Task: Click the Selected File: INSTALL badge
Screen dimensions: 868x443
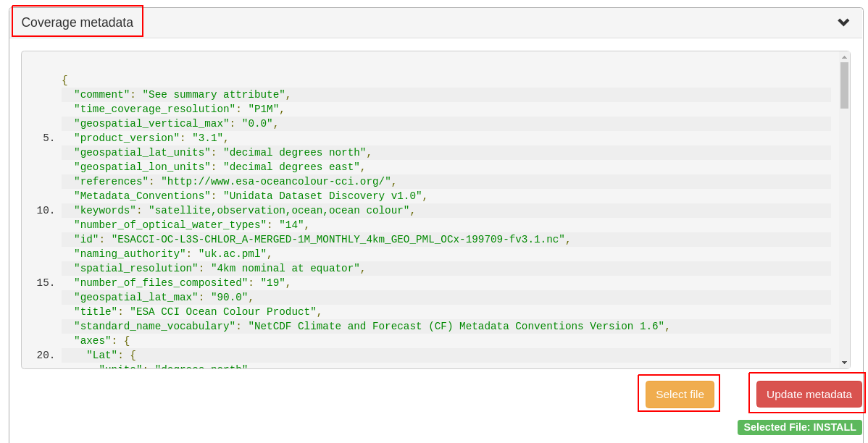Action: 799,427
